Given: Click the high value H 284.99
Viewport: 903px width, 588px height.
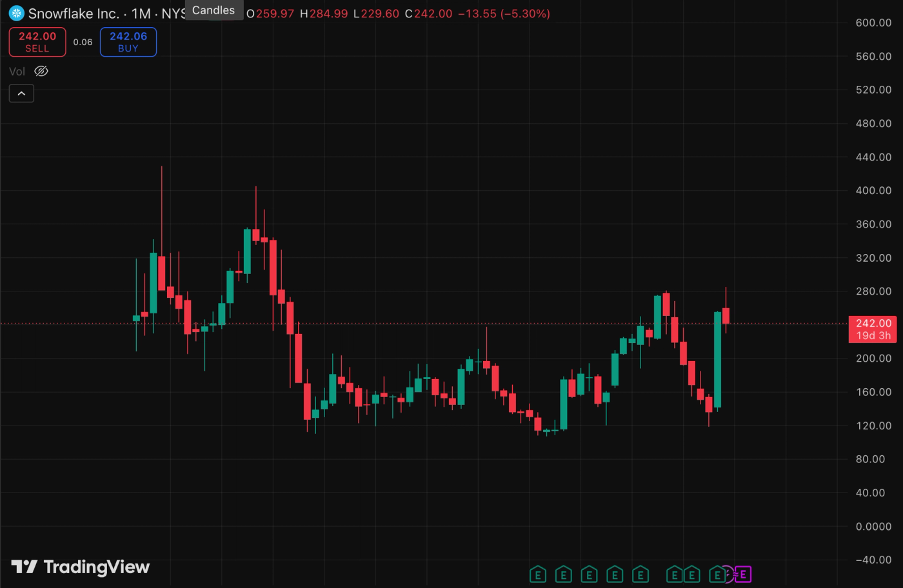Looking at the screenshot, I should pos(324,14).
